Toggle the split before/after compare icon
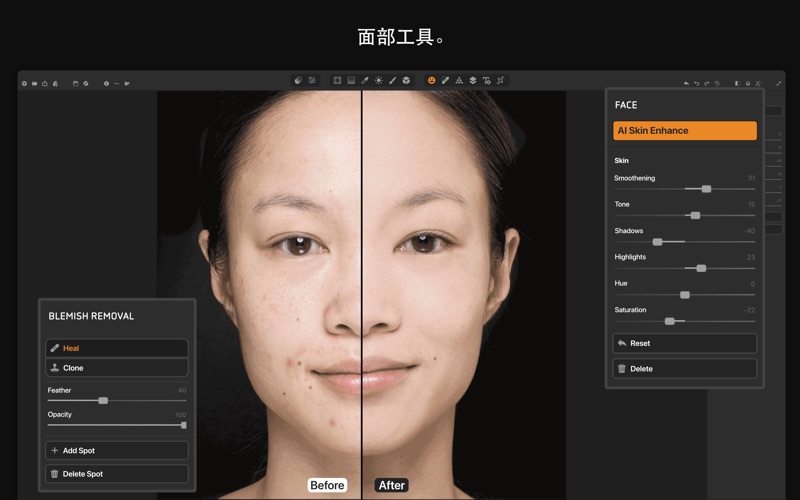 click(737, 83)
